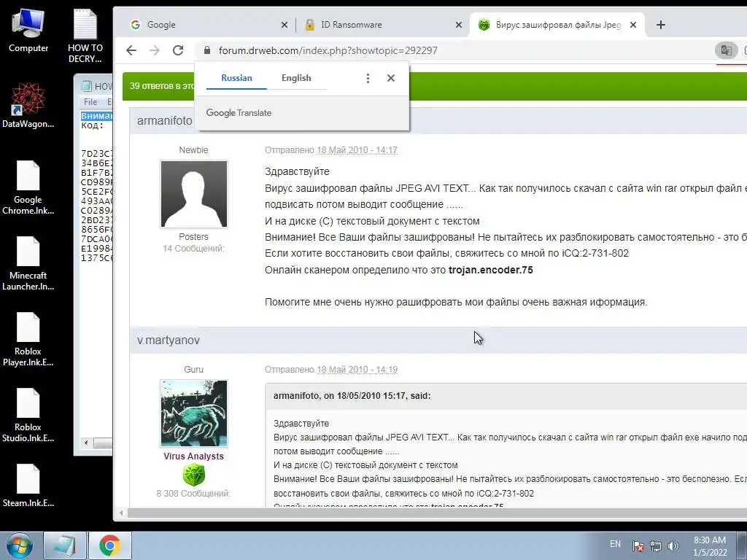
Task: Click the 18 Май 2010 - 14:17 timestamp
Action: pyautogui.click(x=357, y=150)
